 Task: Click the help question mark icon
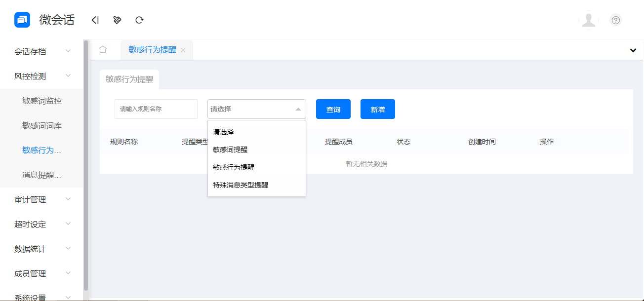point(615,20)
